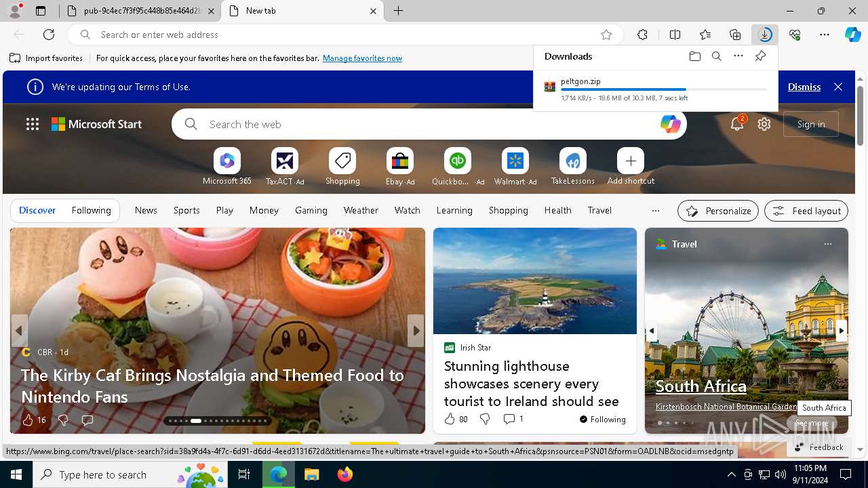Open Travel card options menu
868x488 pixels.
(x=827, y=244)
